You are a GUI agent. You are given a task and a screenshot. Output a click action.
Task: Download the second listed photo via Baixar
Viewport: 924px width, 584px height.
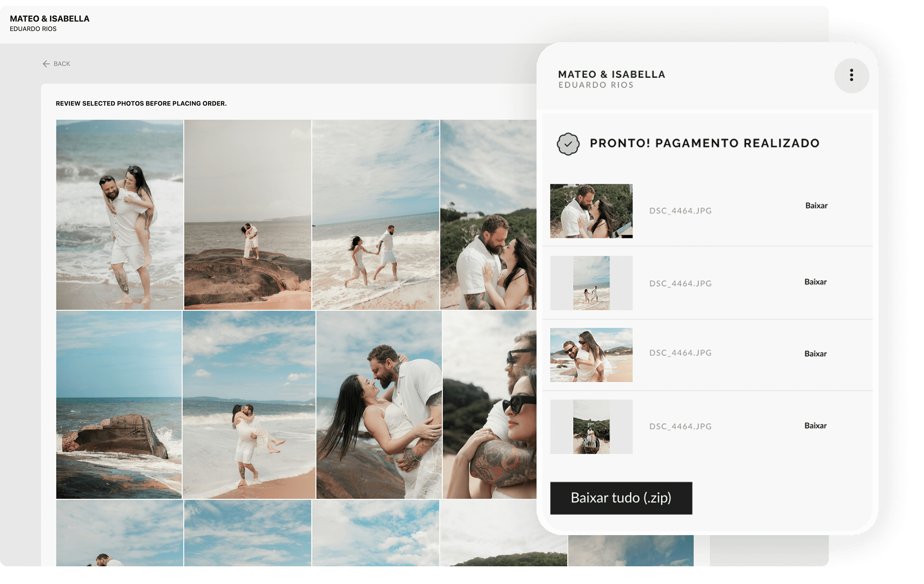point(815,282)
